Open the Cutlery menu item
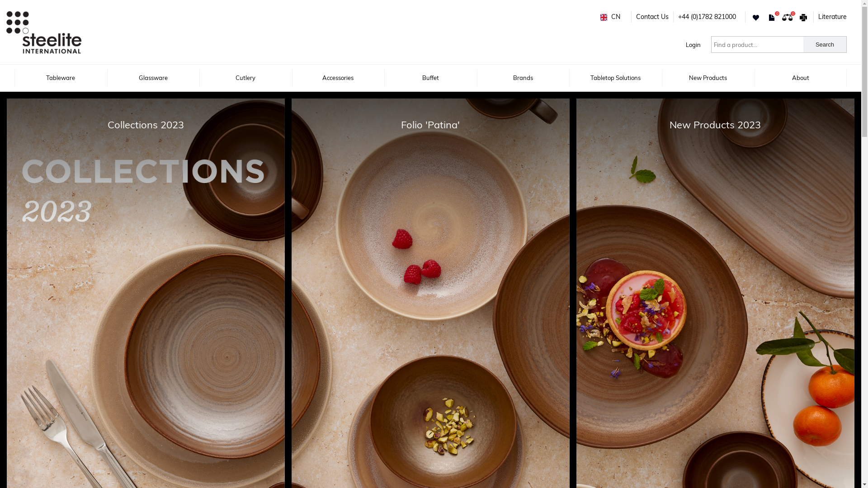 click(x=245, y=78)
